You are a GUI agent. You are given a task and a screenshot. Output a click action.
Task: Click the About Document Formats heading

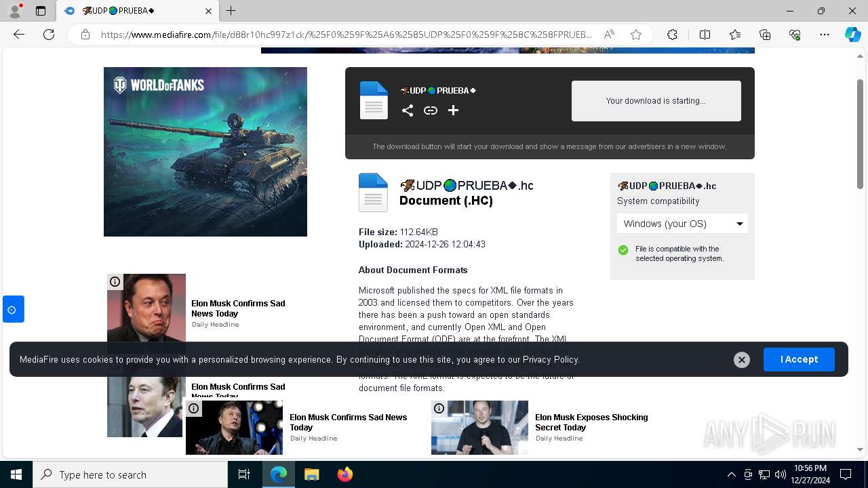[x=413, y=270]
